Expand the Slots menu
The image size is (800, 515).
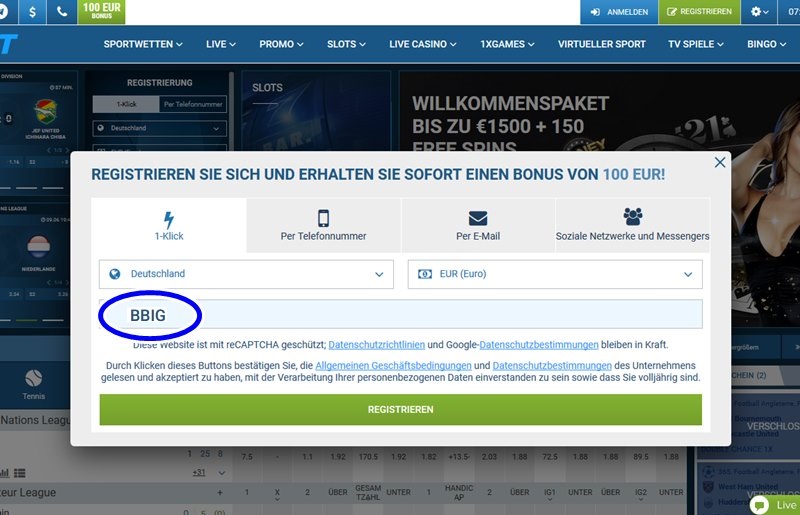click(x=346, y=44)
